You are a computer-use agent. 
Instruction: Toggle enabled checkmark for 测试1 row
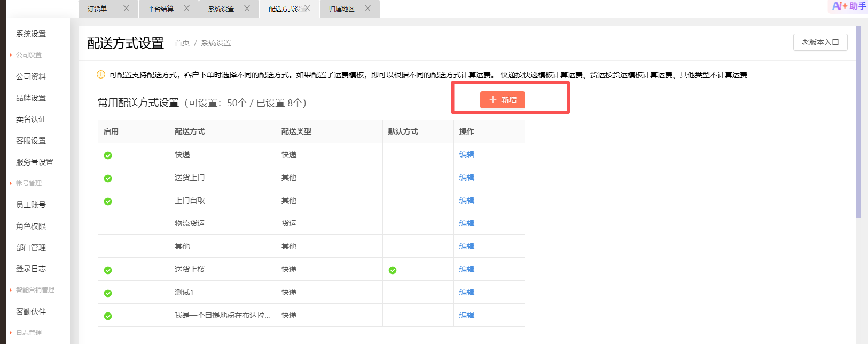pyautogui.click(x=108, y=293)
